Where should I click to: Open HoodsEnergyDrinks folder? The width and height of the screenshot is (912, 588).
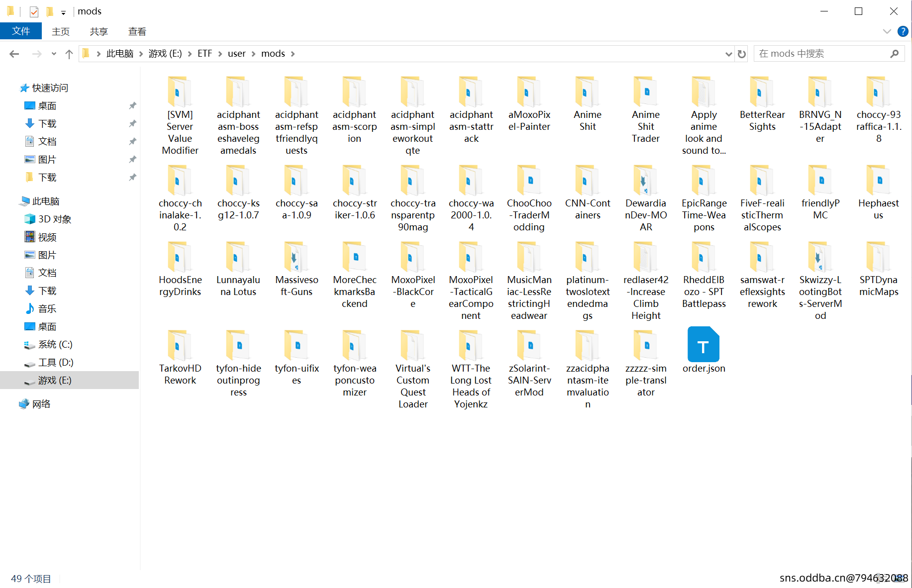(180, 269)
